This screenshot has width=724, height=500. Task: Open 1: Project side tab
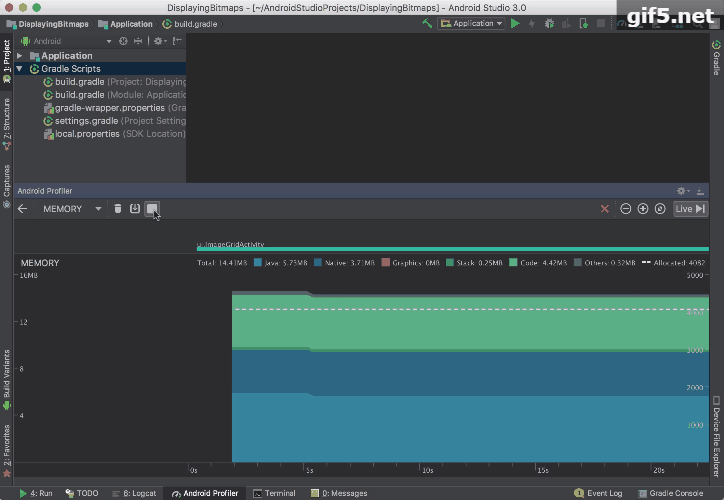(6, 60)
